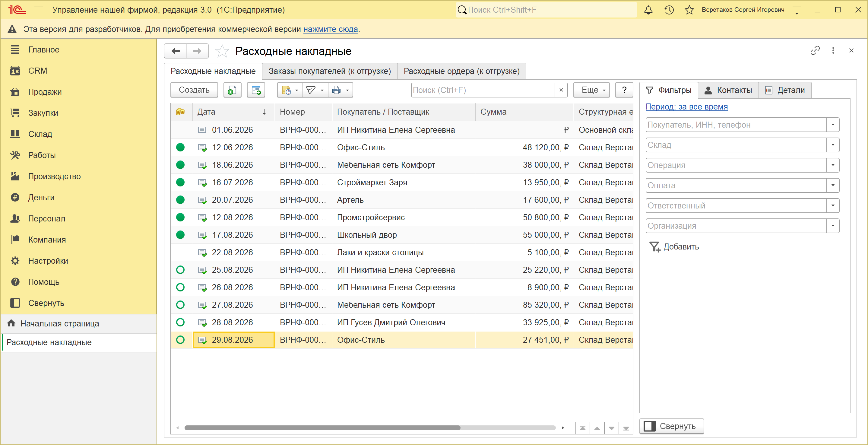Collapse the filter panel with Свернуть

[672, 426]
